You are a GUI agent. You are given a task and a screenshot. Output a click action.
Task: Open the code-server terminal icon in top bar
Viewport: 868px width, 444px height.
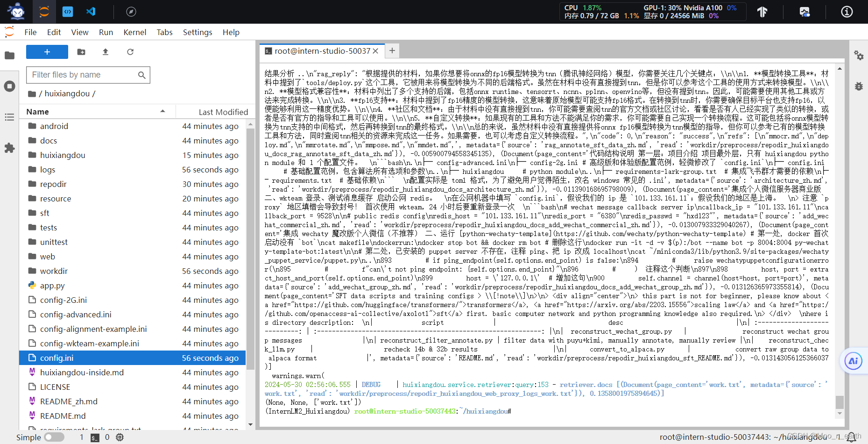(x=68, y=12)
